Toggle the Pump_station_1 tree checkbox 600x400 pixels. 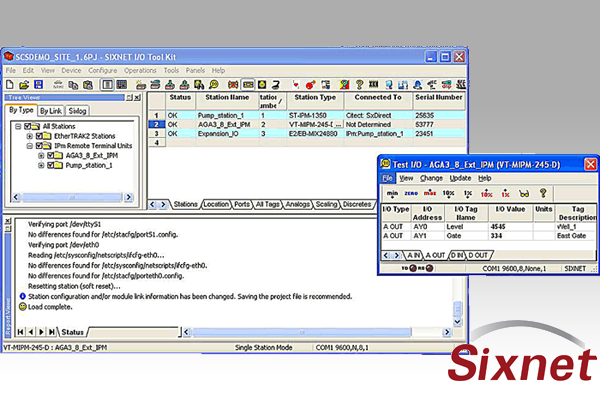51,165
